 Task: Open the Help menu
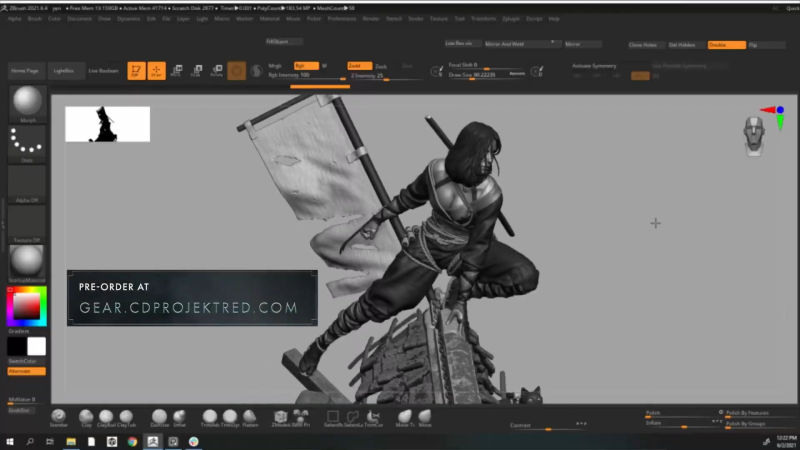coord(554,19)
